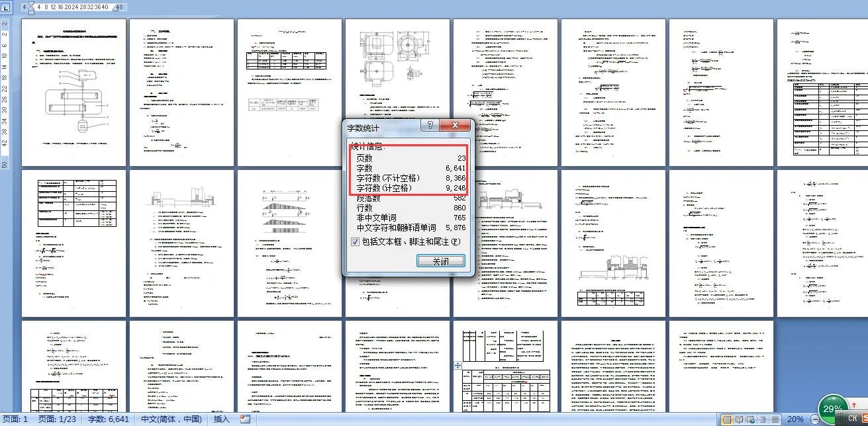This screenshot has width=868, height=426.
Task: Open zoom dialog via 20% level
Action: tap(795, 419)
